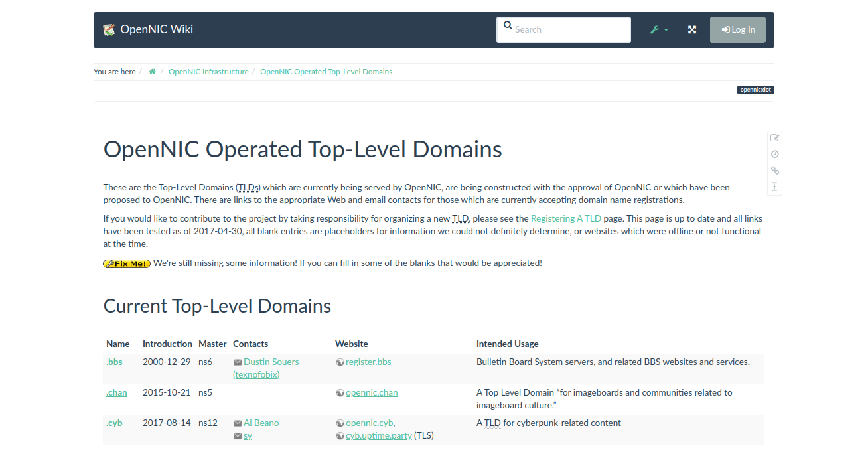868x450 pixels.
Task: Click the Name column header
Action: click(118, 344)
